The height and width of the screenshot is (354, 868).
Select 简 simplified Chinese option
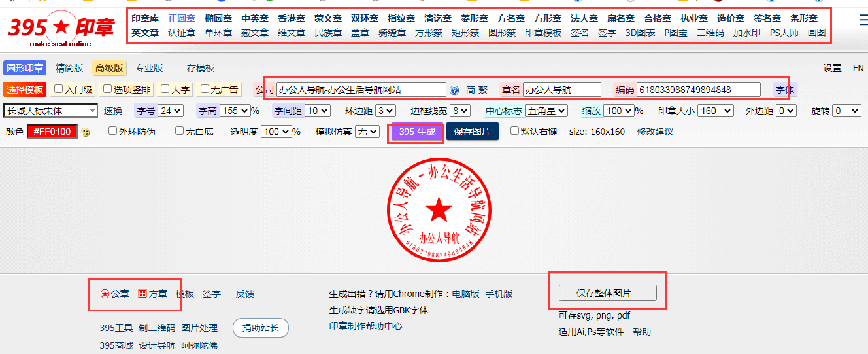[471, 90]
